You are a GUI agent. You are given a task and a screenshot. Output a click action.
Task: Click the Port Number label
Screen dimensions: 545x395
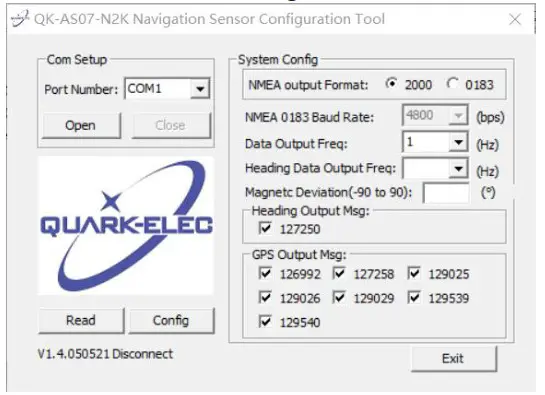pyautogui.click(x=81, y=90)
